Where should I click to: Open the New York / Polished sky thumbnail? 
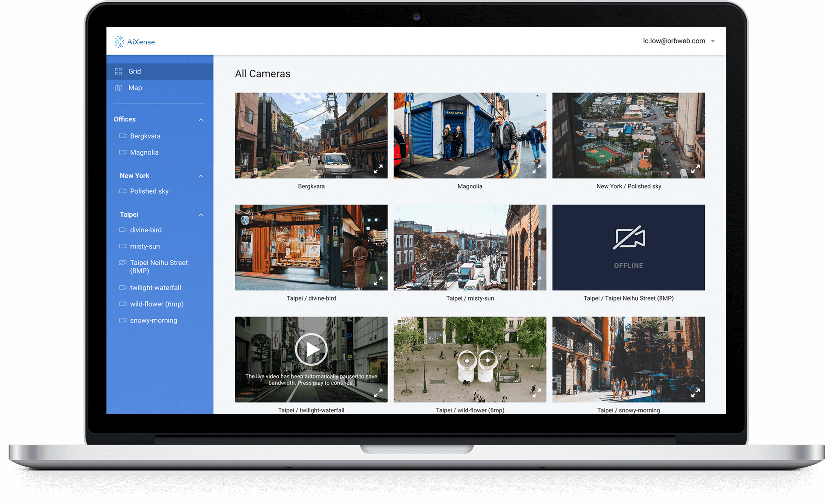coord(628,135)
